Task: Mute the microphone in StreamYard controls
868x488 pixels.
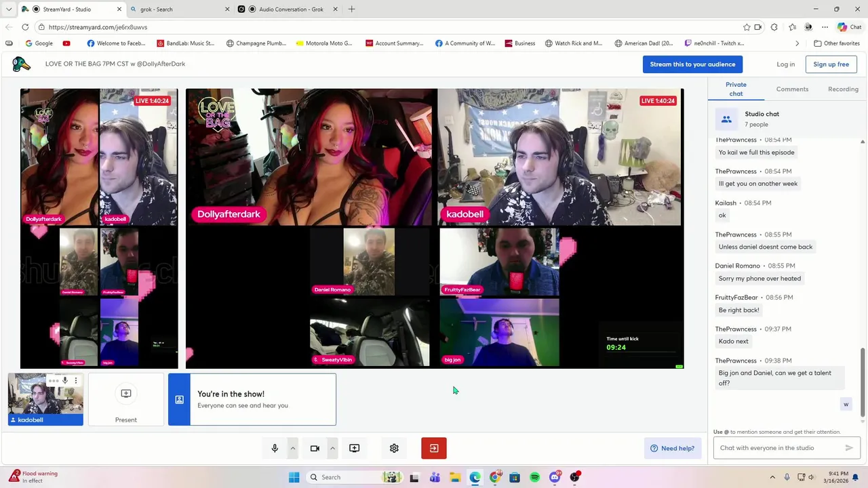Action: [x=275, y=448]
